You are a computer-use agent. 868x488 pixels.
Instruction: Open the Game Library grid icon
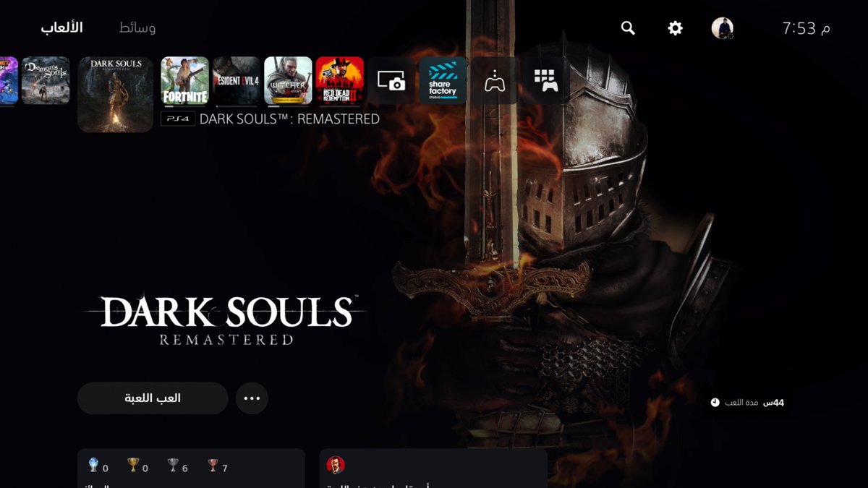pos(546,80)
